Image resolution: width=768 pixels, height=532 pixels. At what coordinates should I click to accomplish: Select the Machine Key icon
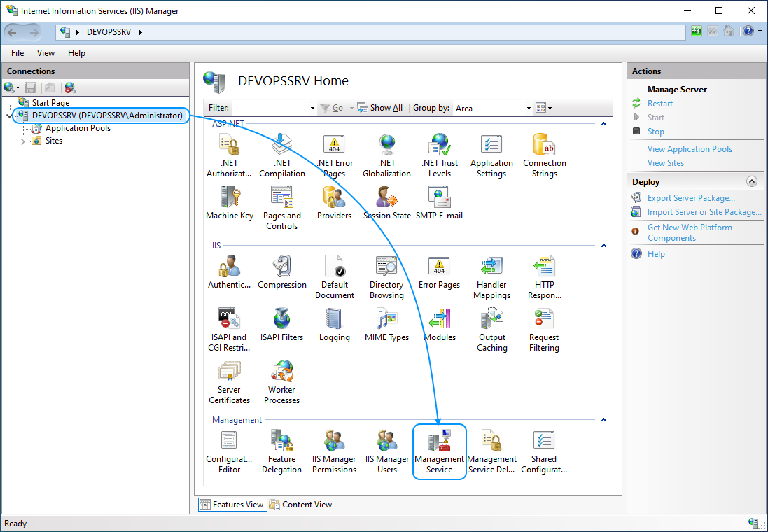[229, 203]
